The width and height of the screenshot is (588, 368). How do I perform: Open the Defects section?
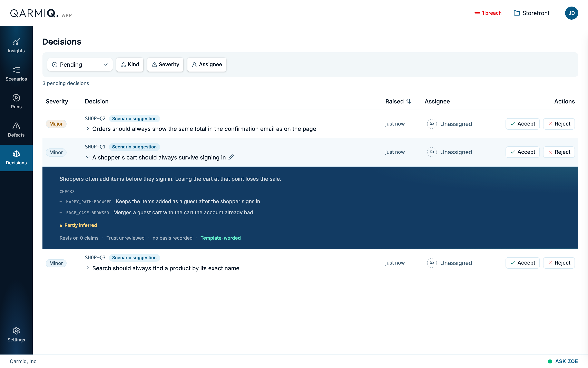16,130
